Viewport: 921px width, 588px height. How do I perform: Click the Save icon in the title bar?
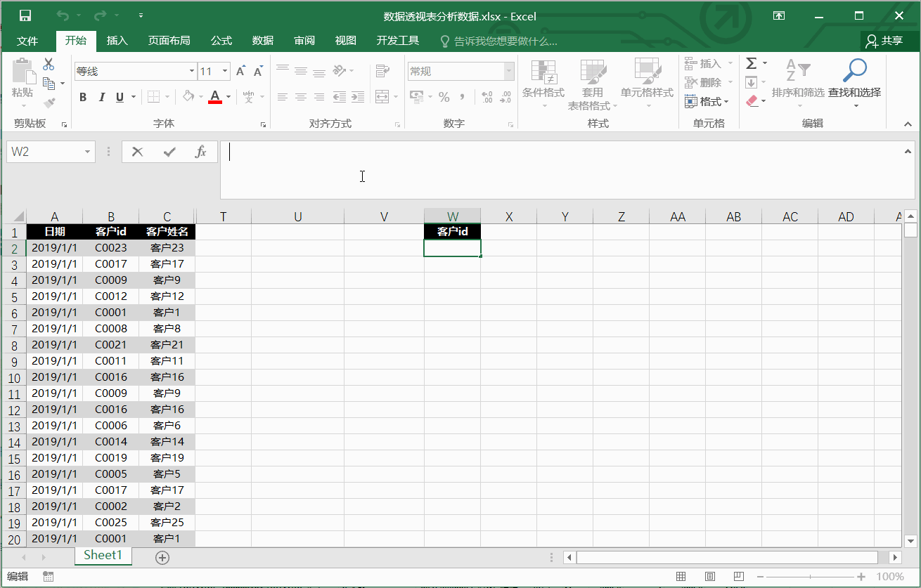pos(25,15)
